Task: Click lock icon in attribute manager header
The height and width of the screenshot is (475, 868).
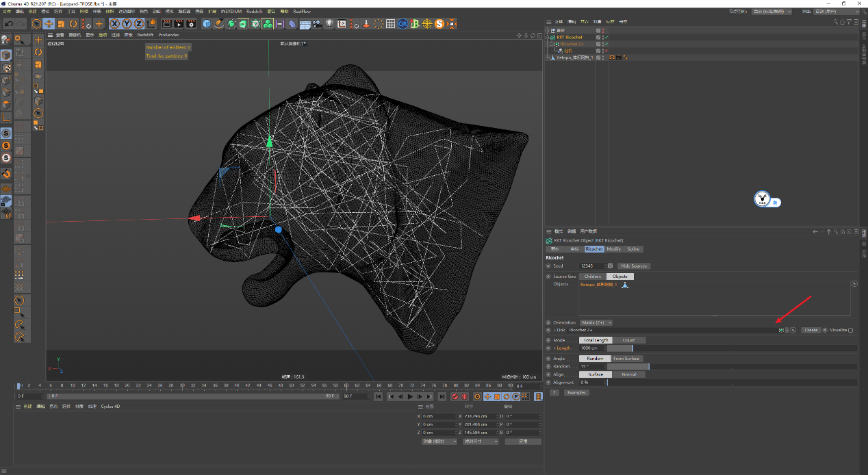Action: coord(843,231)
